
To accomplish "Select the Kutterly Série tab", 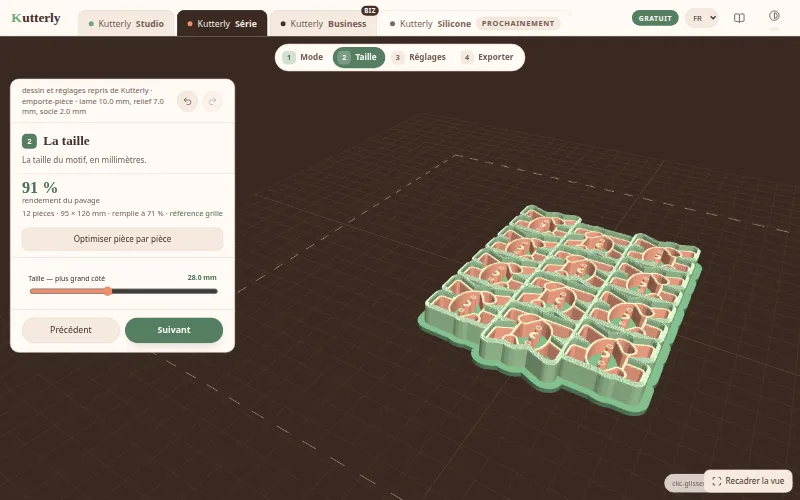I will [222, 23].
